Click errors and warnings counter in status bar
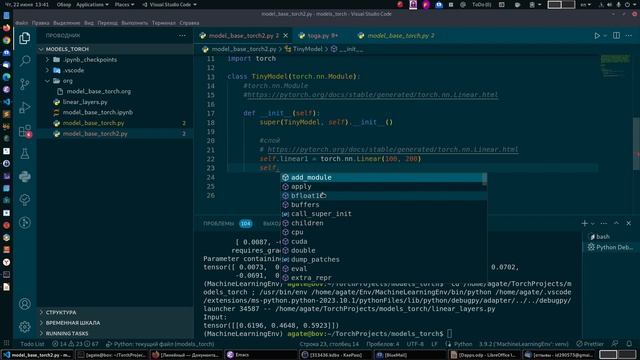 (x=76, y=344)
